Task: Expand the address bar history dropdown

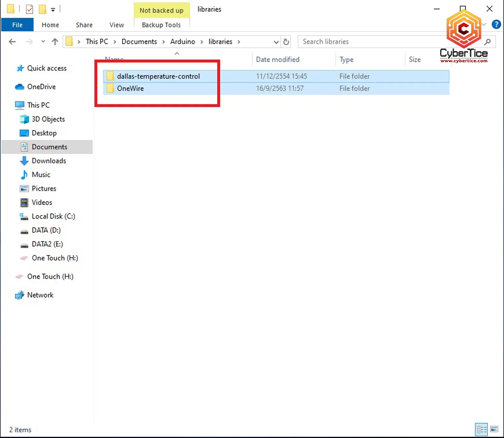Action: pyautogui.click(x=276, y=42)
